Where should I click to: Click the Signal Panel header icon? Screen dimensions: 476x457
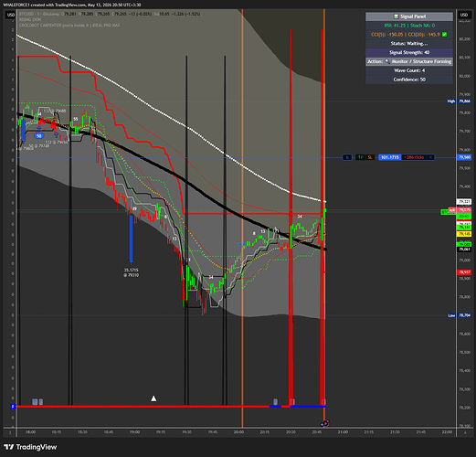point(396,16)
